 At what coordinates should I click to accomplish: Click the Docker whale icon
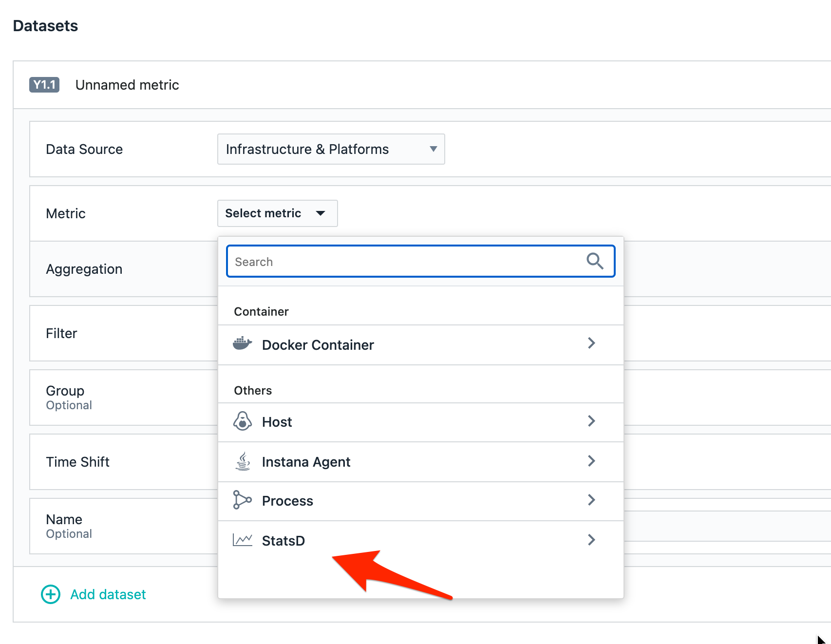pos(242,344)
